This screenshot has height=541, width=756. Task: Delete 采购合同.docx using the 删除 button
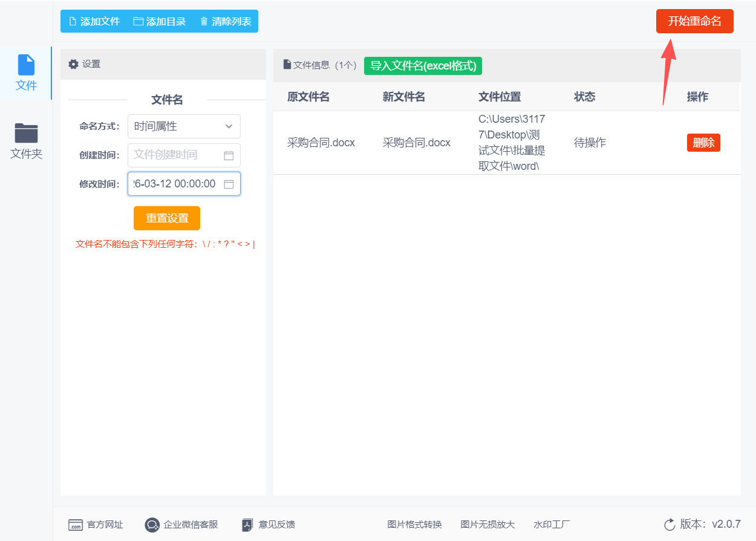[703, 143]
